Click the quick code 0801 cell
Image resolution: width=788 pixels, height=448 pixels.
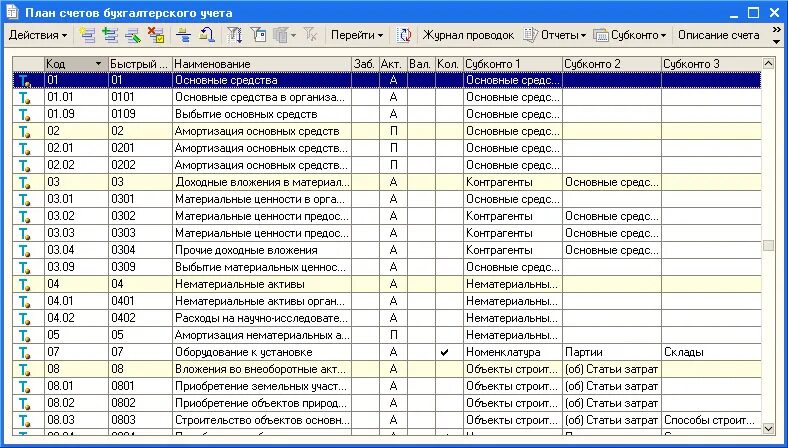coord(140,386)
